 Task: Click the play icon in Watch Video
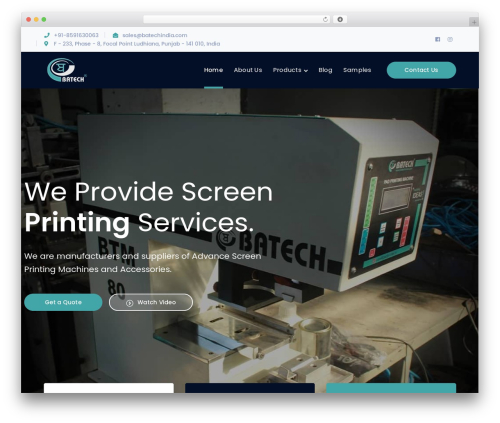(x=130, y=303)
